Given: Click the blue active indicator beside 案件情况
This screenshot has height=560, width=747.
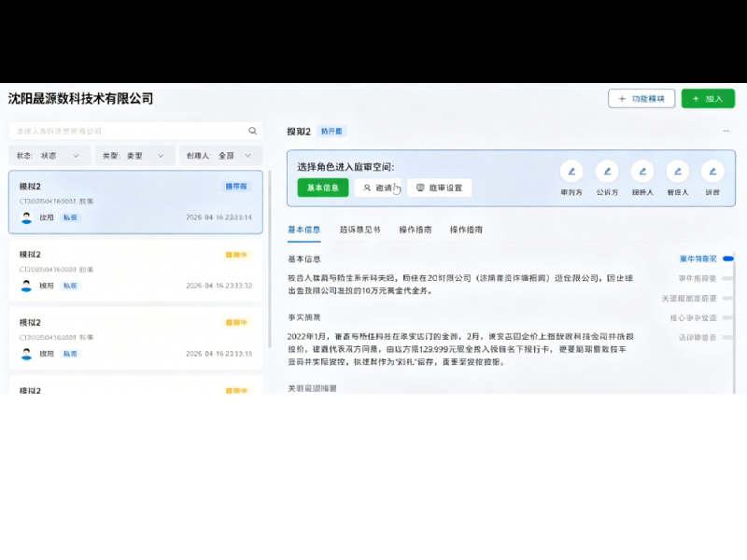Looking at the screenshot, I should (728, 259).
